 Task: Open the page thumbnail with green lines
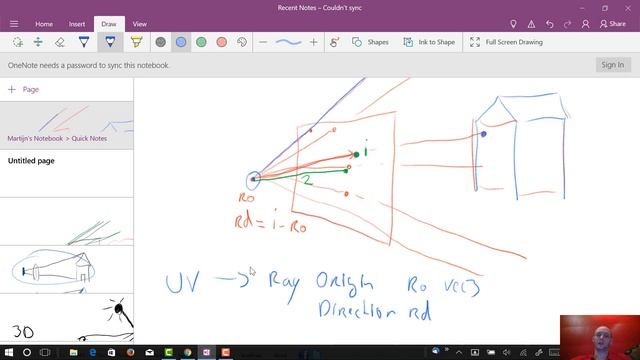tap(67, 222)
